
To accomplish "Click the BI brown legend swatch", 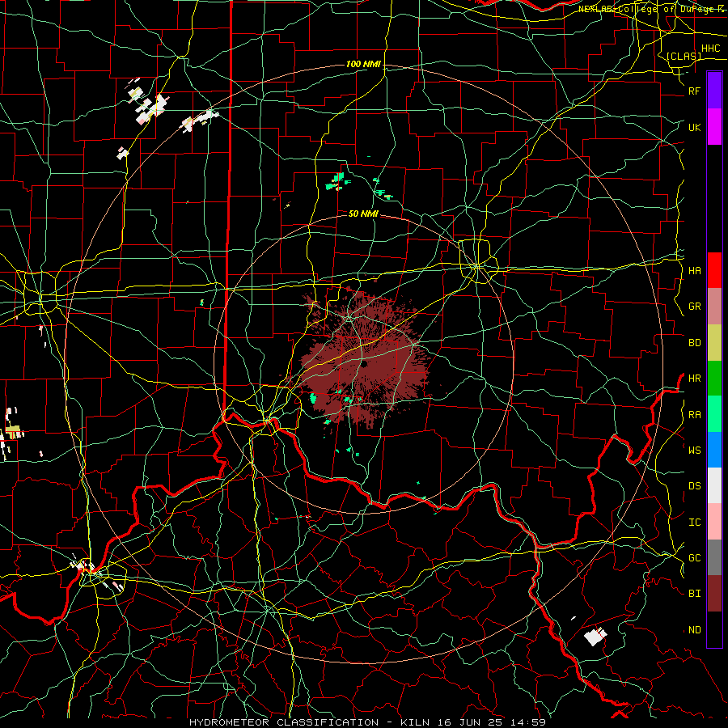I will 714,594.
